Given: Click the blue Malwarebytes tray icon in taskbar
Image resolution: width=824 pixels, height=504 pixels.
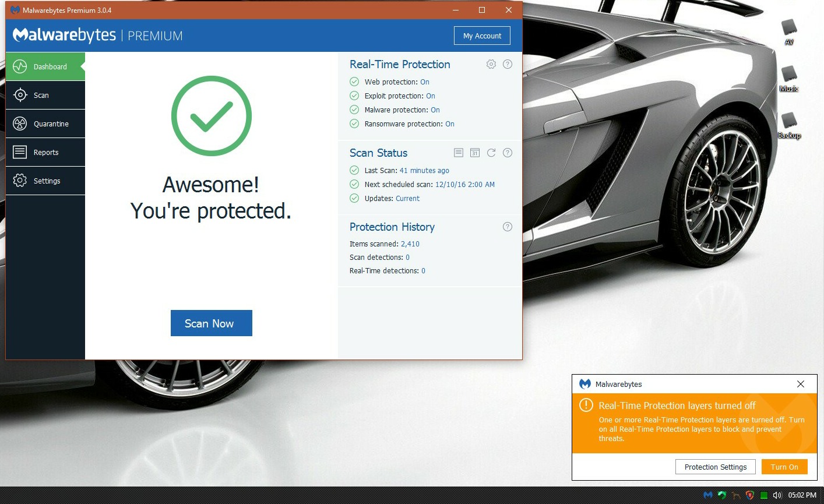Looking at the screenshot, I should coord(708,495).
